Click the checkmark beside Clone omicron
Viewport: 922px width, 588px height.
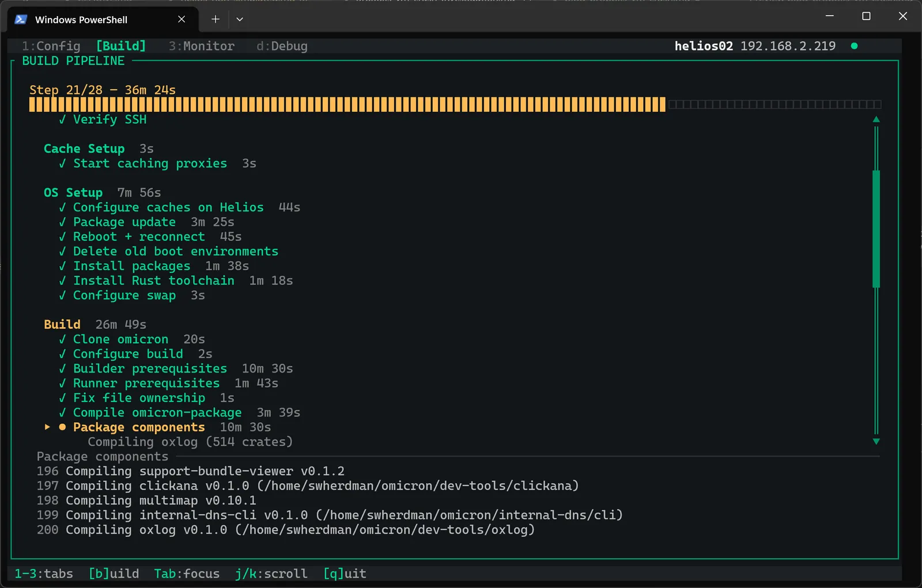(62, 340)
